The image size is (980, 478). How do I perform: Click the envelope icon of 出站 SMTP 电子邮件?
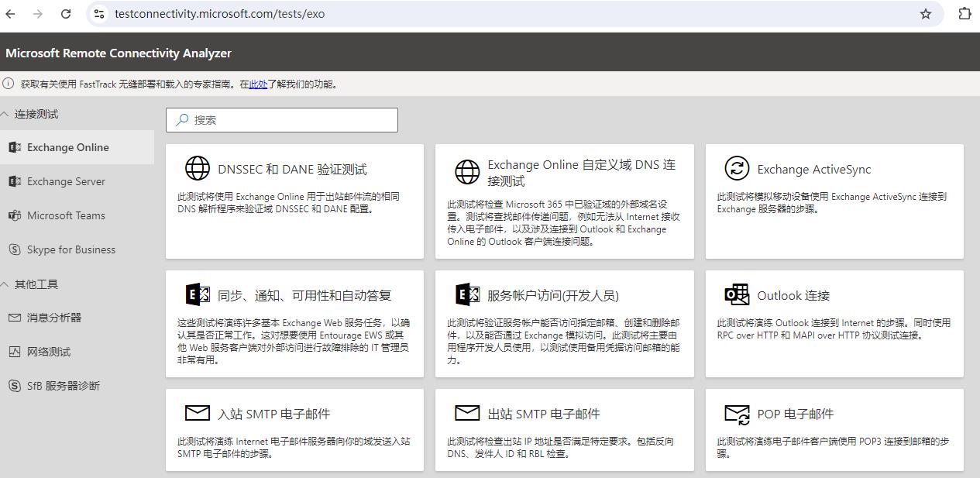(467, 413)
